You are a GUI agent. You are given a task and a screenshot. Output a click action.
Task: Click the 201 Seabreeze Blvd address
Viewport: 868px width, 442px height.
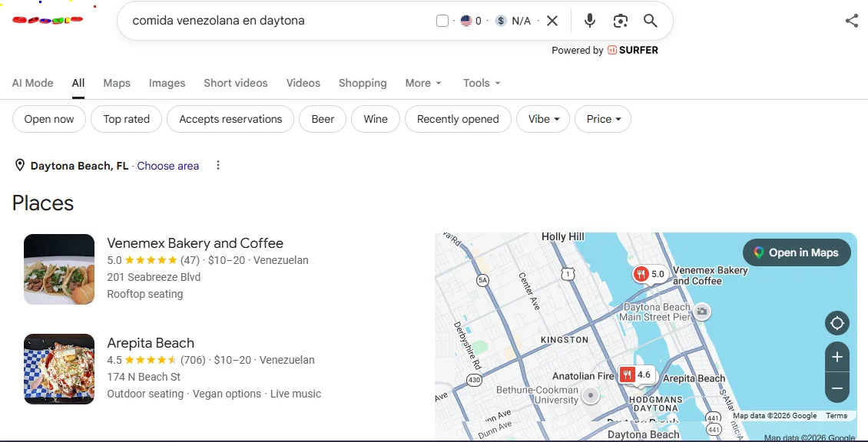[154, 277]
